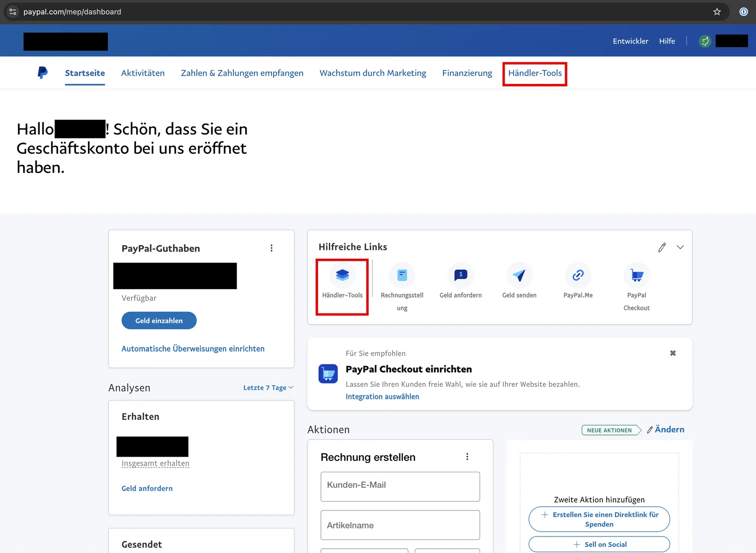The width and height of the screenshot is (756, 553).
Task: Open the browser extension icon beside the star
Action: click(x=744, y=12)
